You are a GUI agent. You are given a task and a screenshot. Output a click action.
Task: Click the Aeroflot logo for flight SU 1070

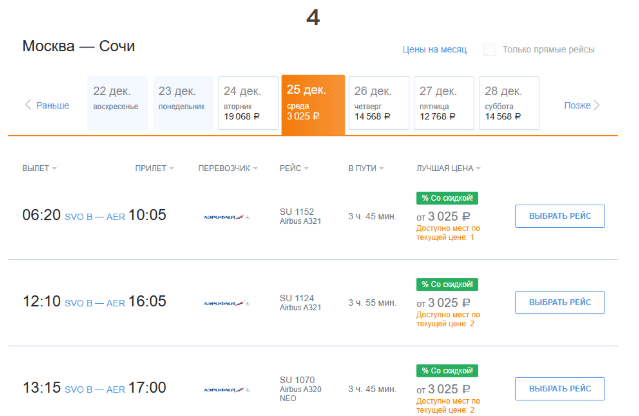[x=226, y=390]
